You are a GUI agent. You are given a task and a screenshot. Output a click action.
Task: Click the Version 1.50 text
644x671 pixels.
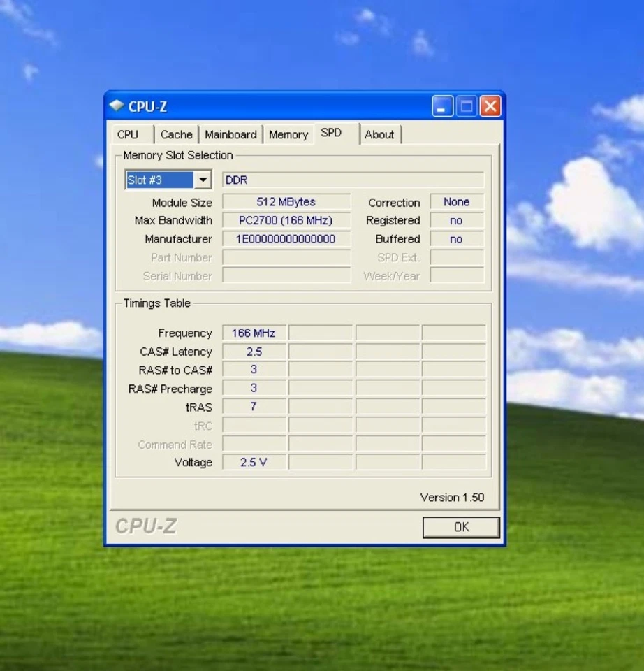452,497
